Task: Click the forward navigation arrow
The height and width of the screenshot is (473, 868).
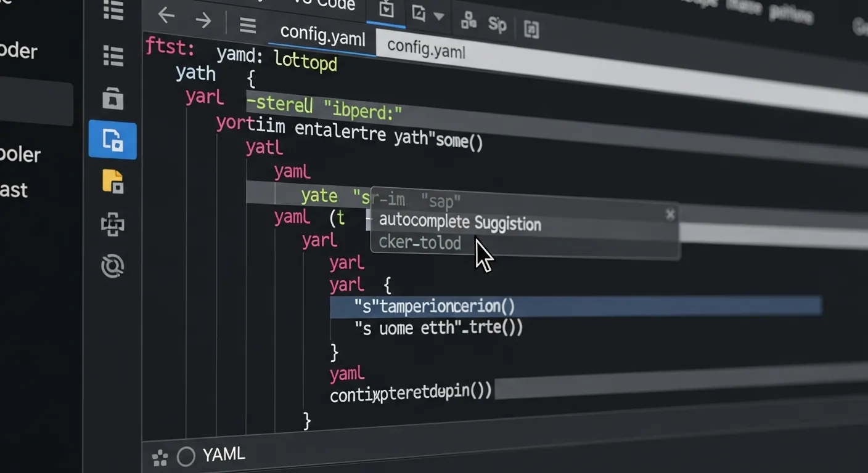Action: [x=203, y=20]
